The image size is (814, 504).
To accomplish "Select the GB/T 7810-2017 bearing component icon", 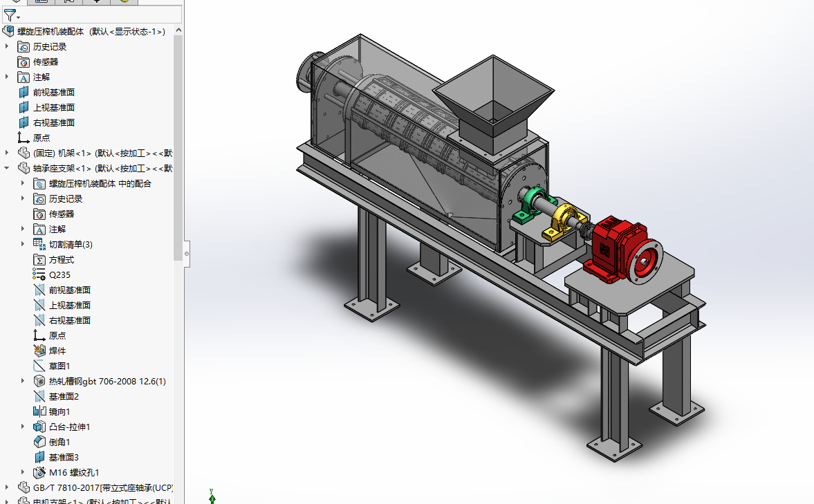I will [24, 487].
